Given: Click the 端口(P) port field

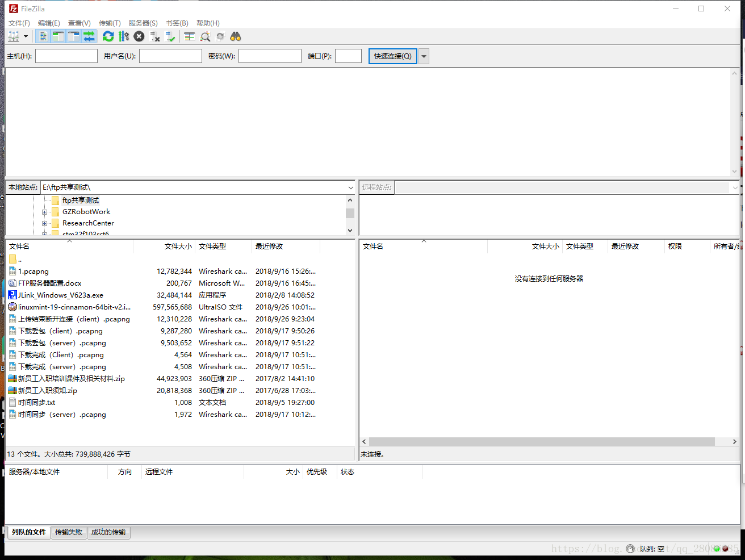Looking at the screenshot, I should tap(348, 56).
